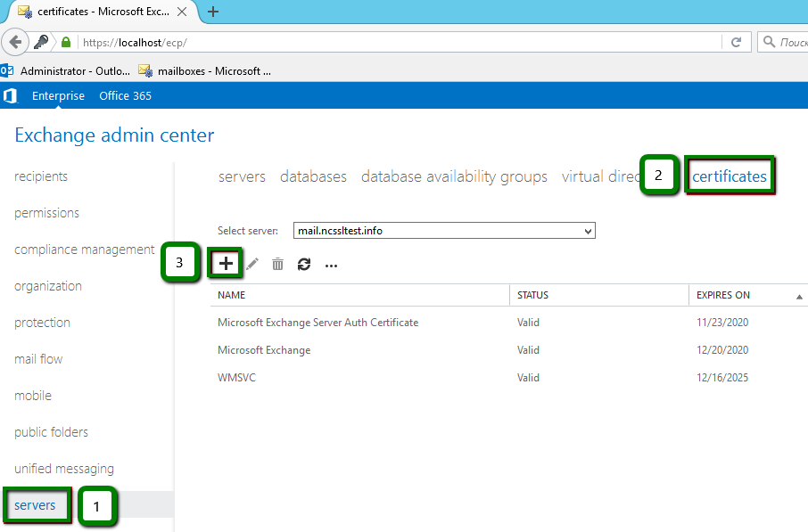Open the Administrator - Outlook bookmark
Viewport: 808px width, 532px height.
65,71
